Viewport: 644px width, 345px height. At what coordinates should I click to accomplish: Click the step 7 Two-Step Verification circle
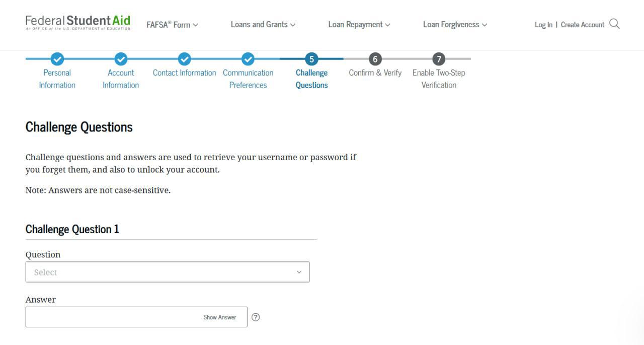click(439, 59)
